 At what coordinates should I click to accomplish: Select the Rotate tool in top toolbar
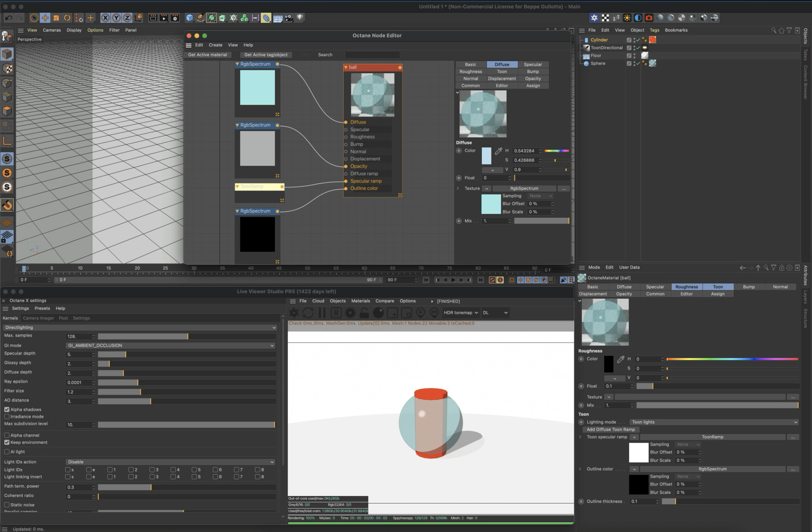coord(67,18)
